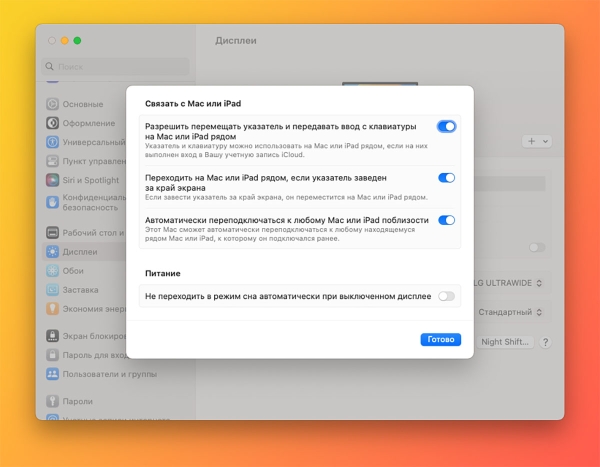This screenshot has height=467, width=600.
Task: Open Оформление appearance icon in sidebar
Action: tap(52, 123)
